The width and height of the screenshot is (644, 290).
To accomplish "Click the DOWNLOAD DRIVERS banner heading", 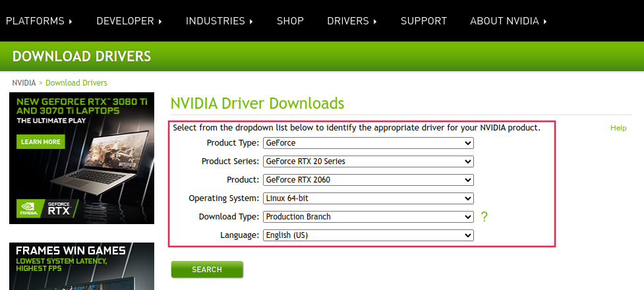I will (x=82, y=56).
